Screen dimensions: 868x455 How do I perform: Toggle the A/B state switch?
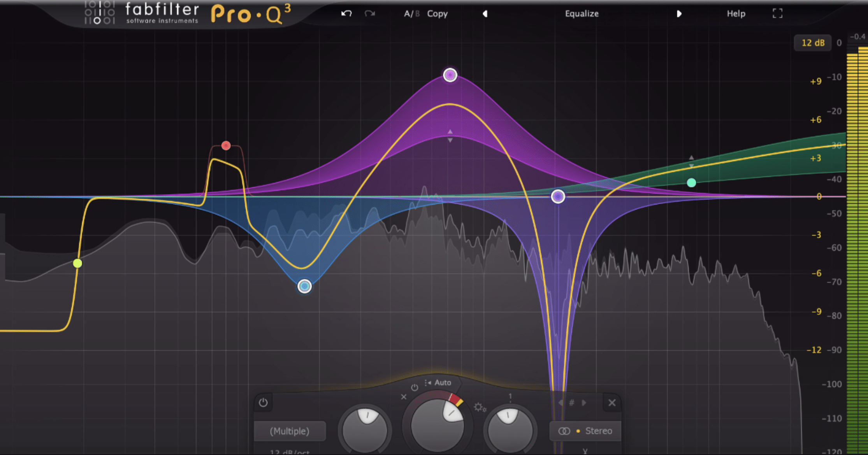(411, 14)
